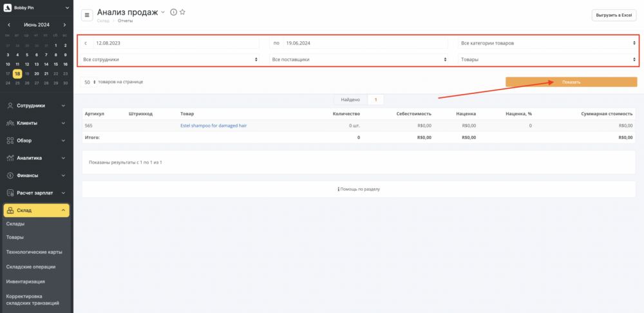Open the Все поставщики dropdown

coord(359,59)
